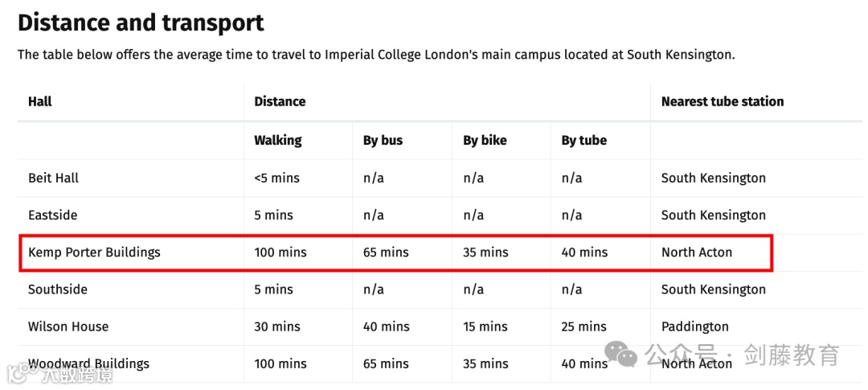Click the Wilson House hall name
Screen dimensions: 868x390
coord(68,326)
